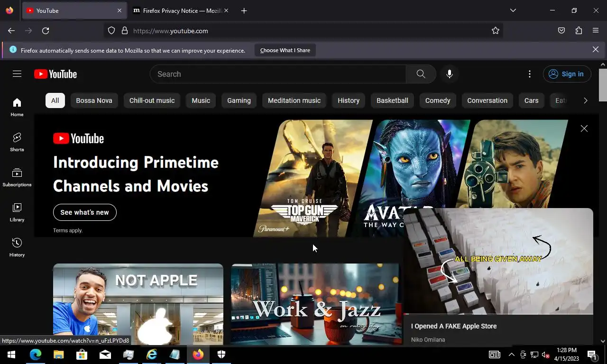This screenshot has height=364, width=607.
Task: Open the tracking protection shield icon
Action: (x=111, y=31)
